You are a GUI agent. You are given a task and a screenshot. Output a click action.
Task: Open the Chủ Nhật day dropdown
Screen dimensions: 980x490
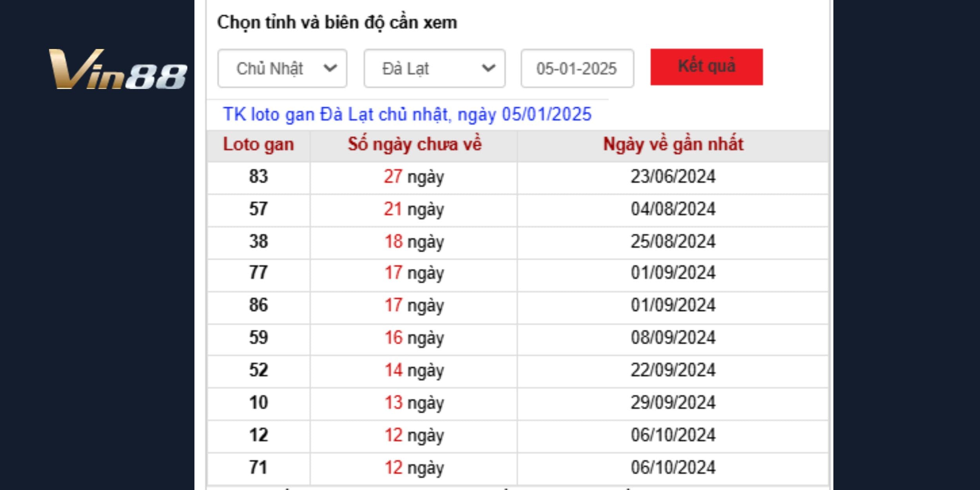coord(282,68)
